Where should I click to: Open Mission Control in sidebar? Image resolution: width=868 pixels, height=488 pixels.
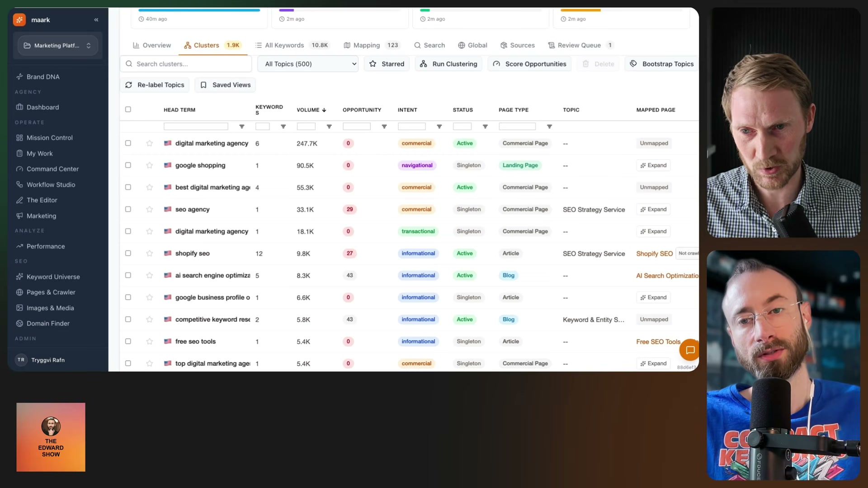tap(49, 138)
